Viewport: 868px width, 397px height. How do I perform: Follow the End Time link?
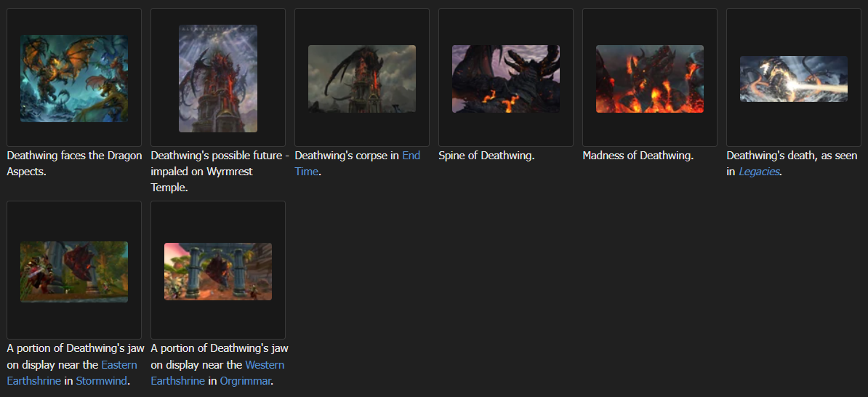357,164
